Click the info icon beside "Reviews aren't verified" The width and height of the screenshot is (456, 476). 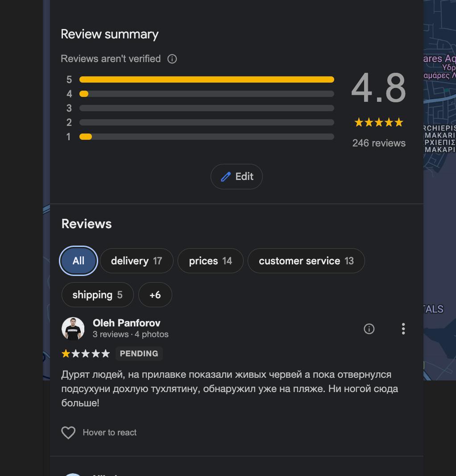[172, 59]
